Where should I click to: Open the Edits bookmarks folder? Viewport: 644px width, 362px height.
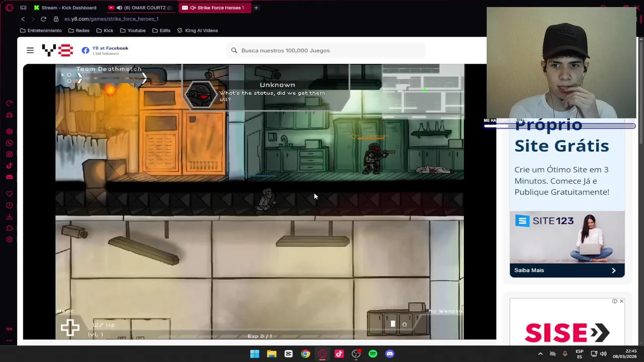[x=161, y=30]
